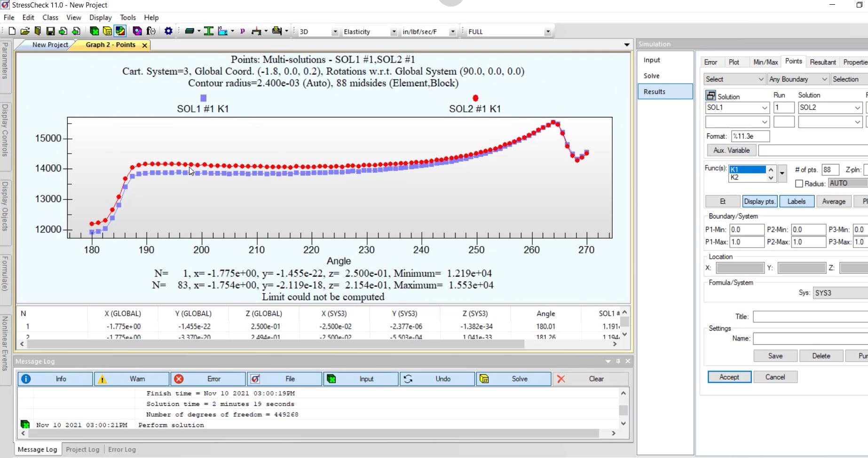868x458 pixels.
Task: Click the Accept button
Action: coord(728,377)
